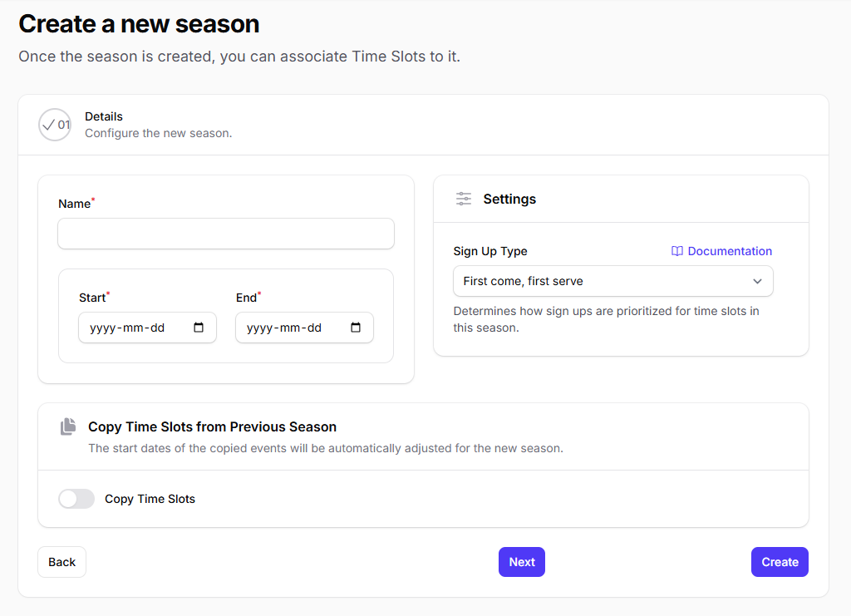Click the Documentation book icon
Screen dimensions: 851x616
tap(677, 251)
